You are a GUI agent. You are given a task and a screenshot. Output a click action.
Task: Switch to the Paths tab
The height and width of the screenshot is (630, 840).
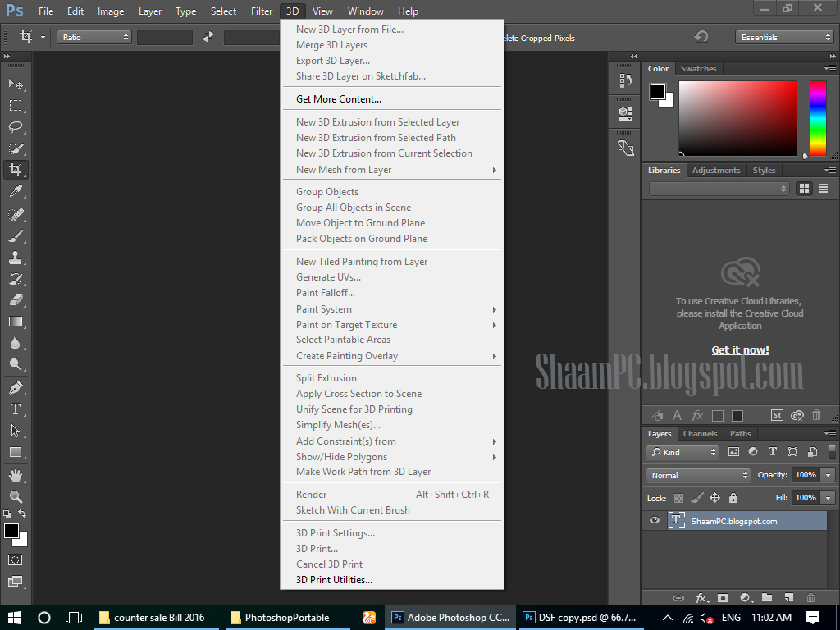pos(741,434)
